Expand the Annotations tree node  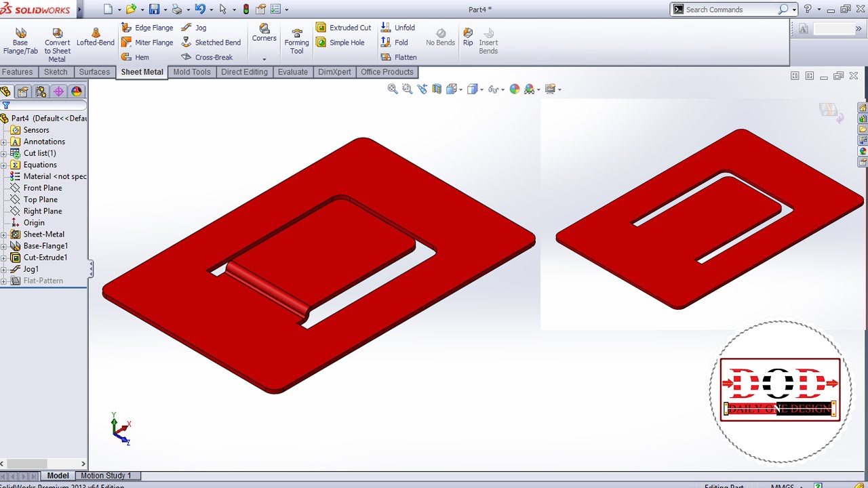[x=3, y=142]
